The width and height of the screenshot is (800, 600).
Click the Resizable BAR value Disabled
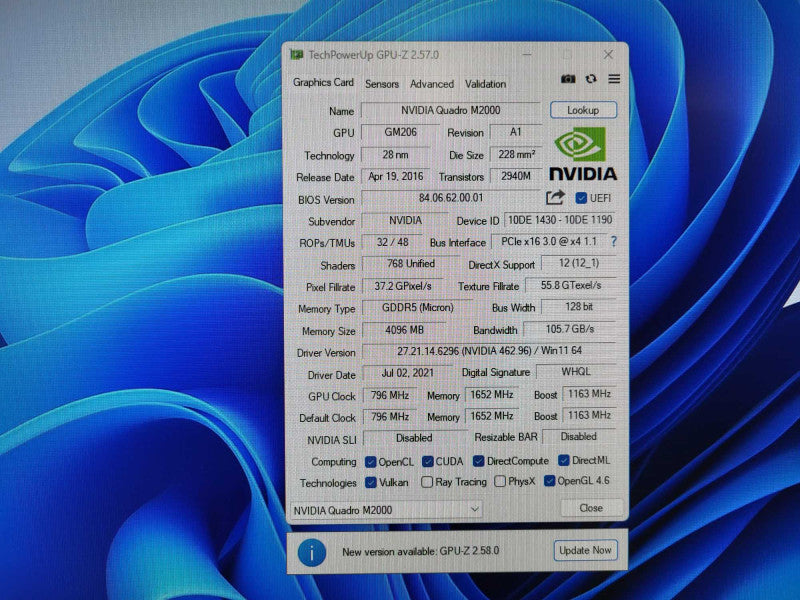pyautogui.click(x=579, y=436)
